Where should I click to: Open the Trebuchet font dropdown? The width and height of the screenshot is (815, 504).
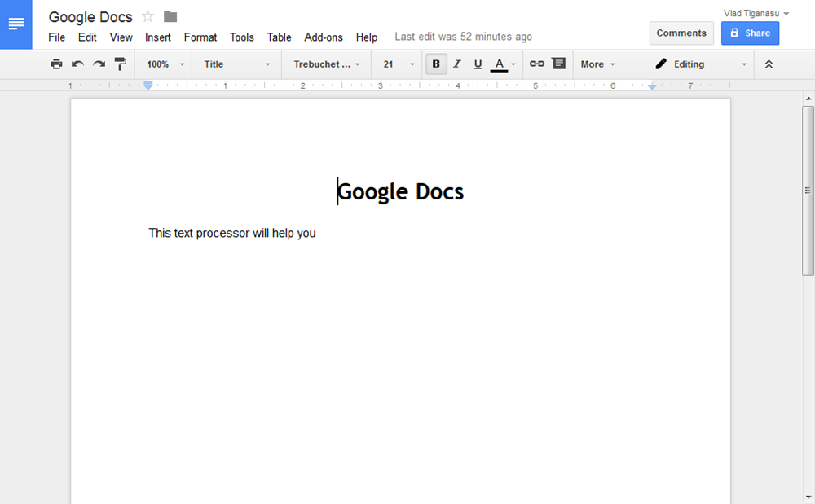327,64
